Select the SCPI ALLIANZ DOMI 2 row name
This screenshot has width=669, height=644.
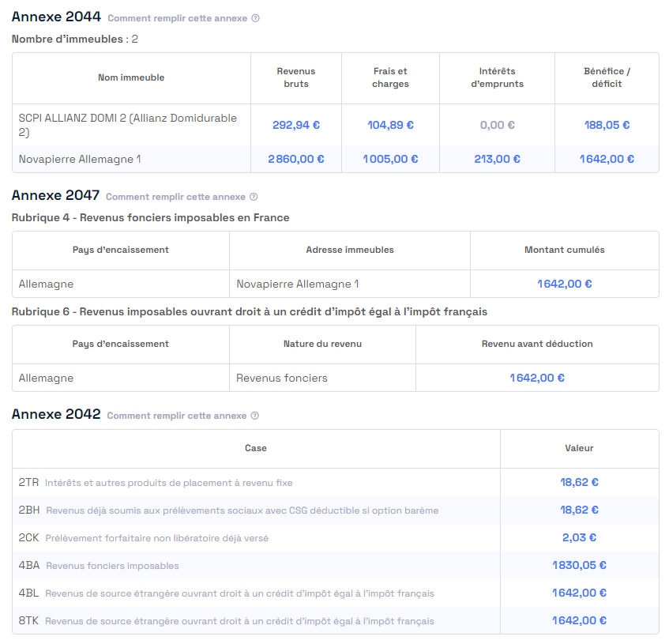tap(128, 125)
